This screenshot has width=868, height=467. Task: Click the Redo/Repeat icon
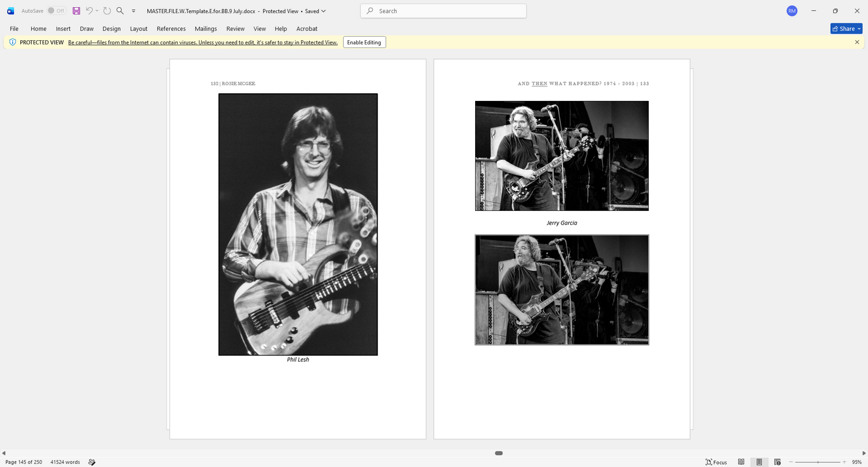(x=107, y=11)
